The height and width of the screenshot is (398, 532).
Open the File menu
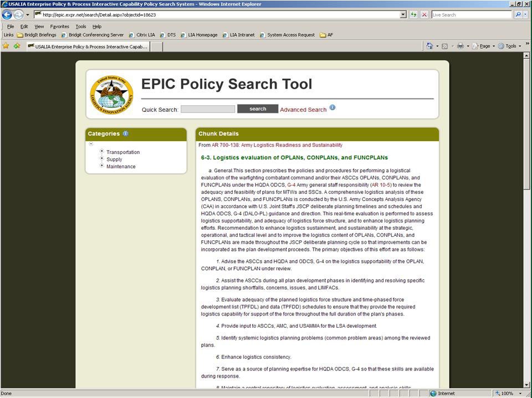tap(11, 27)
